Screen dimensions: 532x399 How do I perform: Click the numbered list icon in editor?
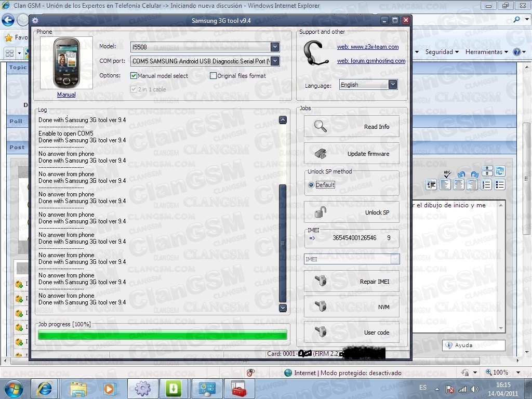click(x=486, y=185)
